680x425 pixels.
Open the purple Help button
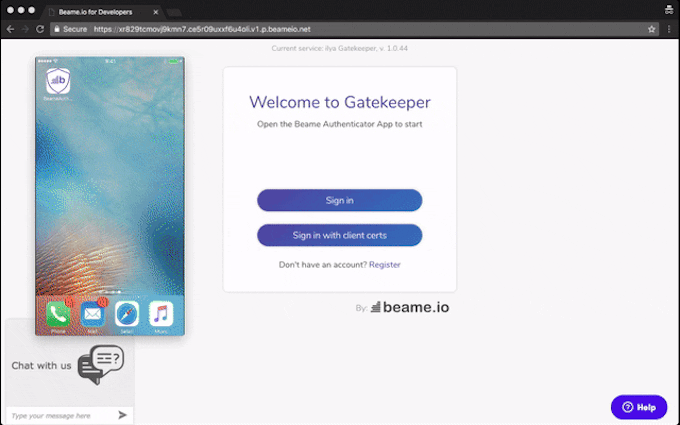639,407
